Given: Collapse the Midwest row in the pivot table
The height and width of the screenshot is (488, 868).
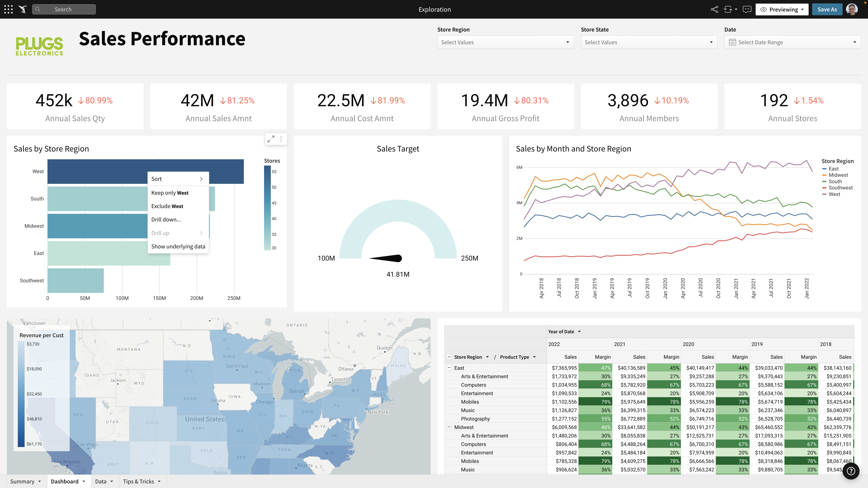Looking at the screenshot, I should click(x=449, y=427).
